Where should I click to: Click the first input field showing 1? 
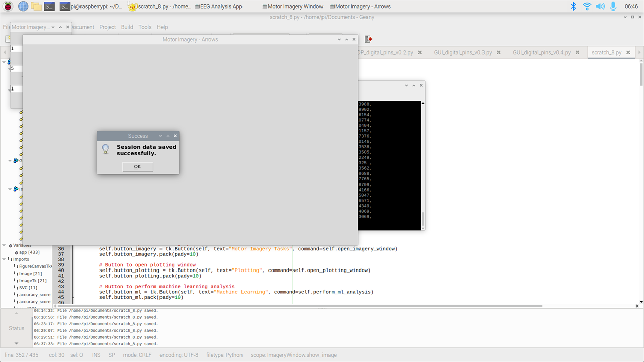[16, 49]
